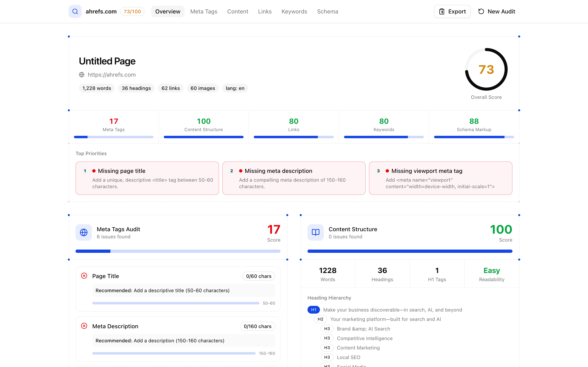This screenshot has width=588, height=367.
Task: Click the clipboard icon inside Export button
Action: pos(442,11)
